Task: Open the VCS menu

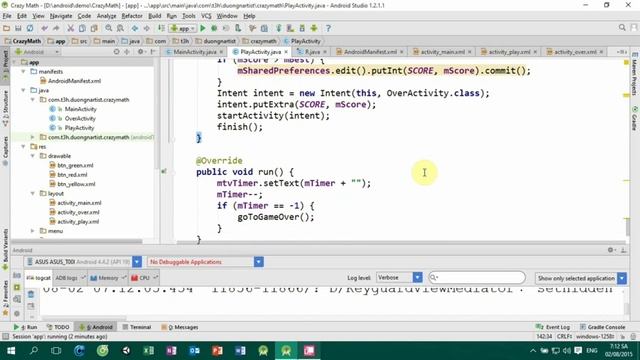Action: 206,16
